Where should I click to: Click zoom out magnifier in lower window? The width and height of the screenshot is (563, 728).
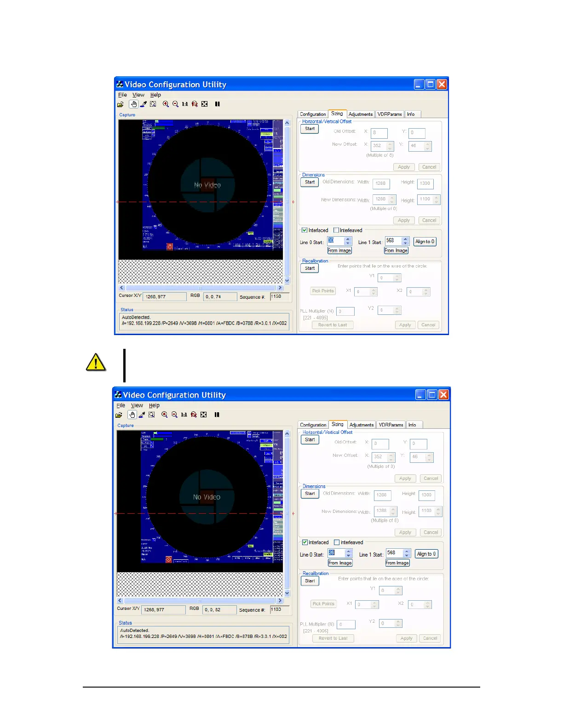pos(174,415)
